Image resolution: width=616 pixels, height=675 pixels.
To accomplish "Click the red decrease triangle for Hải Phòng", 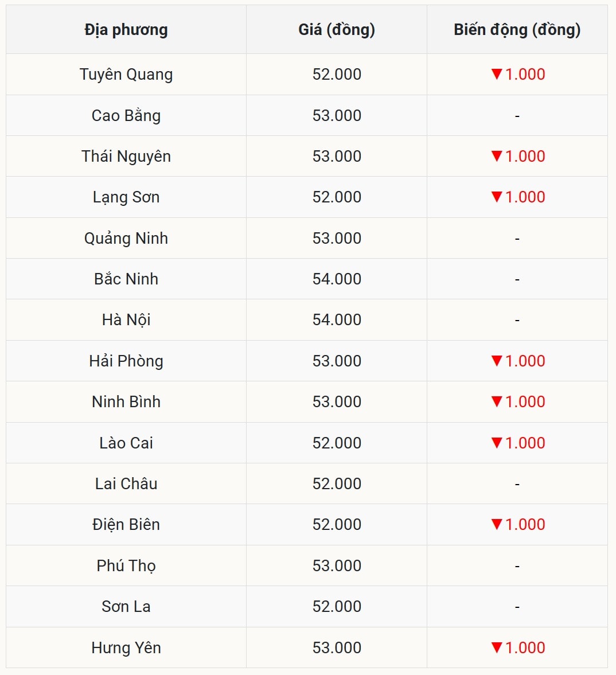I will point(497,361).
